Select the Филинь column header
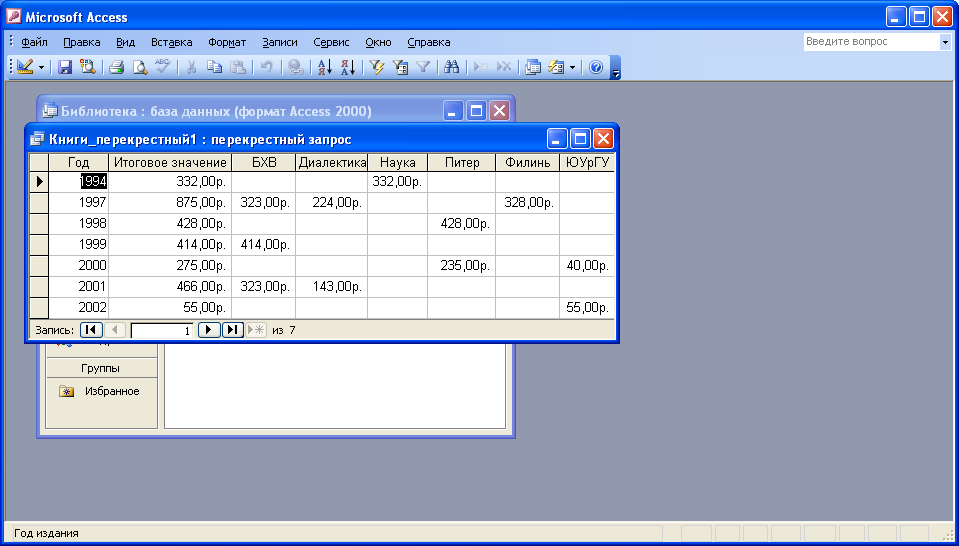959x546 pixels. click(527, 162)
